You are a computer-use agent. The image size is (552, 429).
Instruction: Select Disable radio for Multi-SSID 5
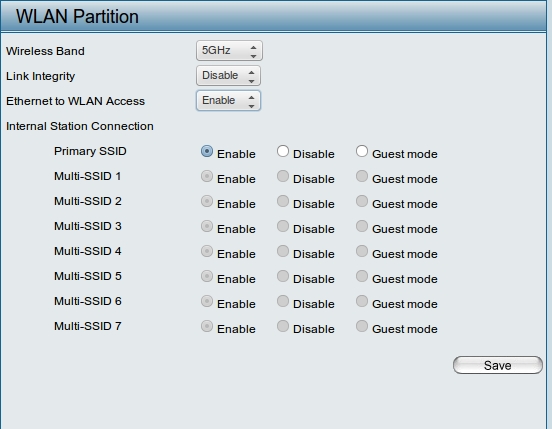(283, 276)
